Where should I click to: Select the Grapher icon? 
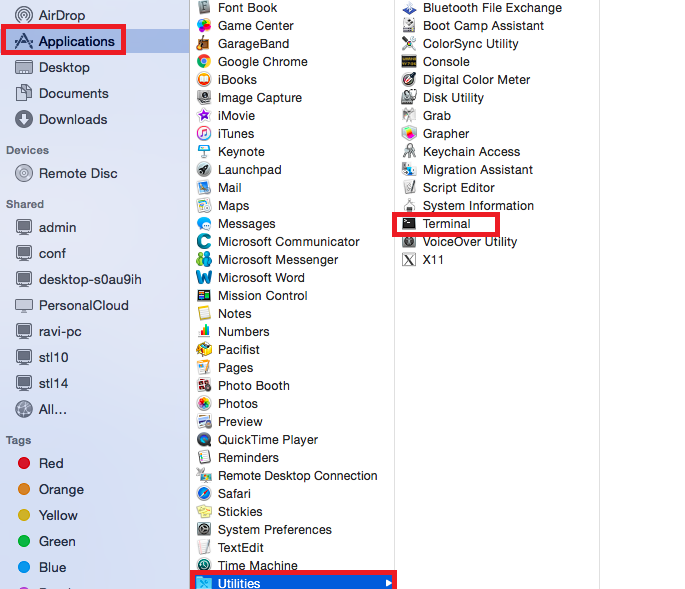(409, 134)
